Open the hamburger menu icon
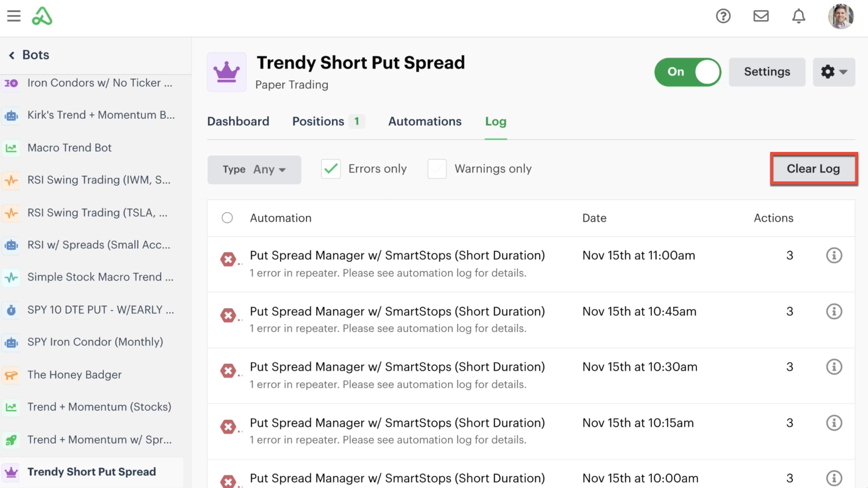The height and width of the screenshot is (488, 868). [14, 16]
